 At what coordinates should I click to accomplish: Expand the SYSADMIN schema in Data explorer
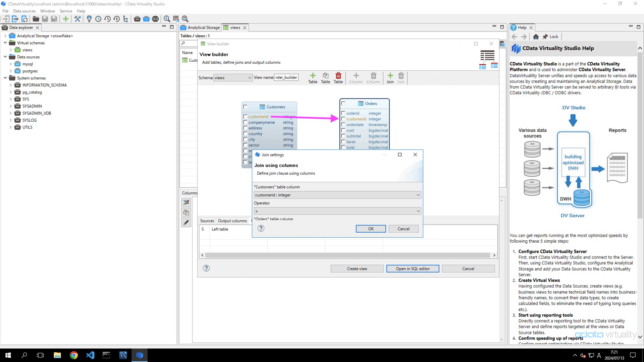[x=10, y=106]
